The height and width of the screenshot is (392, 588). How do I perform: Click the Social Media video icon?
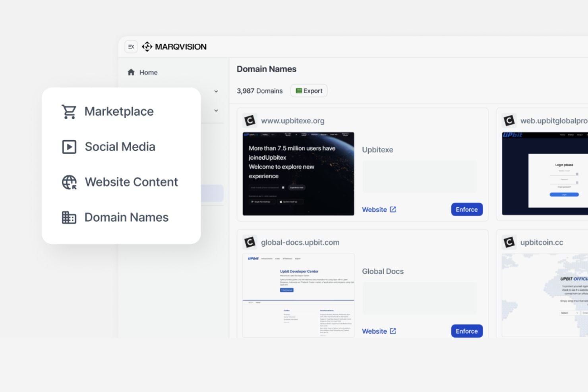69,147
